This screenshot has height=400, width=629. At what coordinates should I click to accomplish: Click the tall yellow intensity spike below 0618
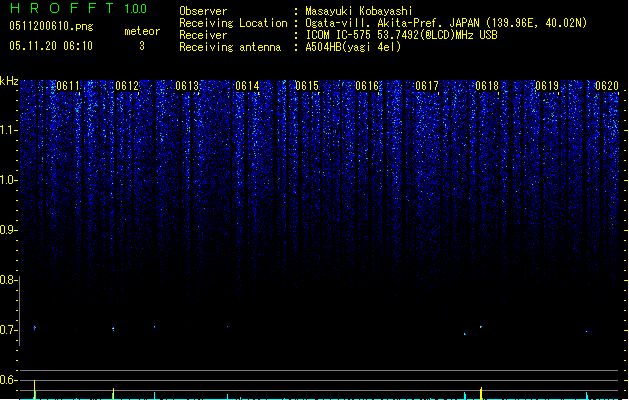[x=481, y=393]
